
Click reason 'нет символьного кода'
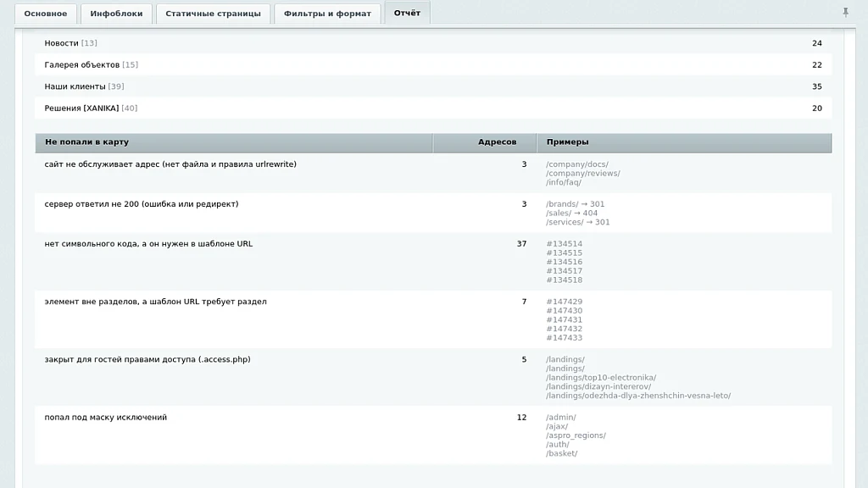click(148, 244)
